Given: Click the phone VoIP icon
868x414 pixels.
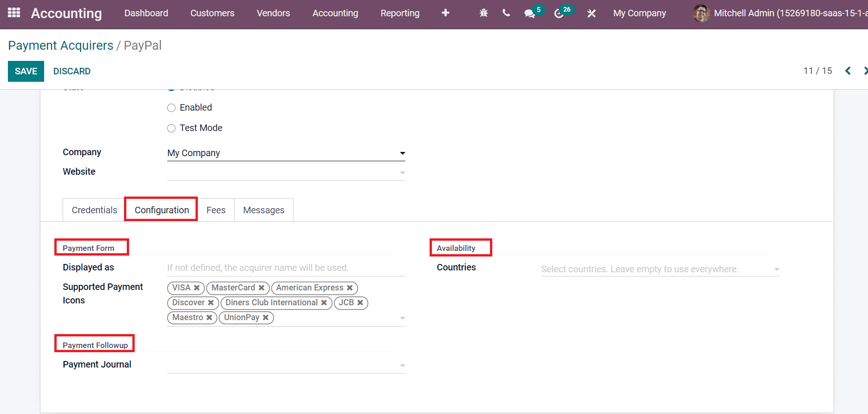Looking at the screenshot, I should [x=506, y=13].
